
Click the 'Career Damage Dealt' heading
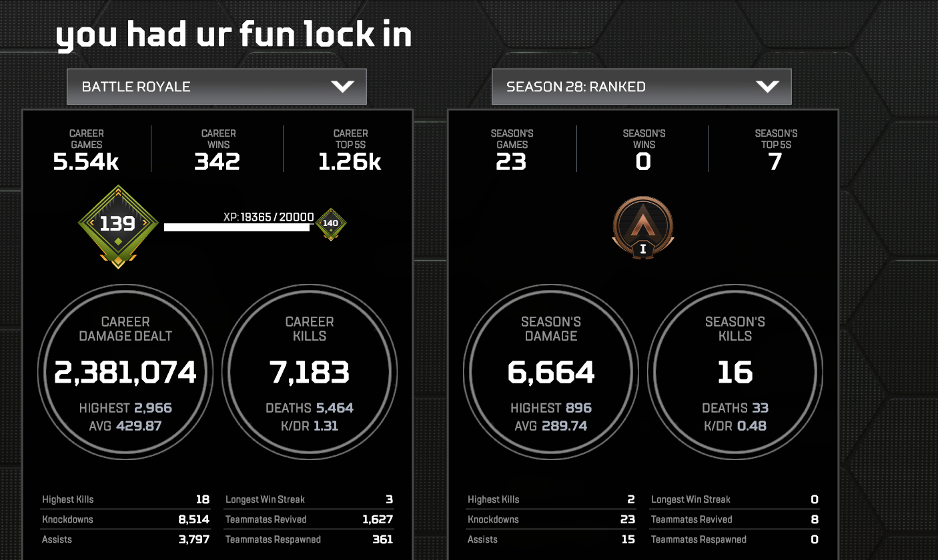pos(125,329)
